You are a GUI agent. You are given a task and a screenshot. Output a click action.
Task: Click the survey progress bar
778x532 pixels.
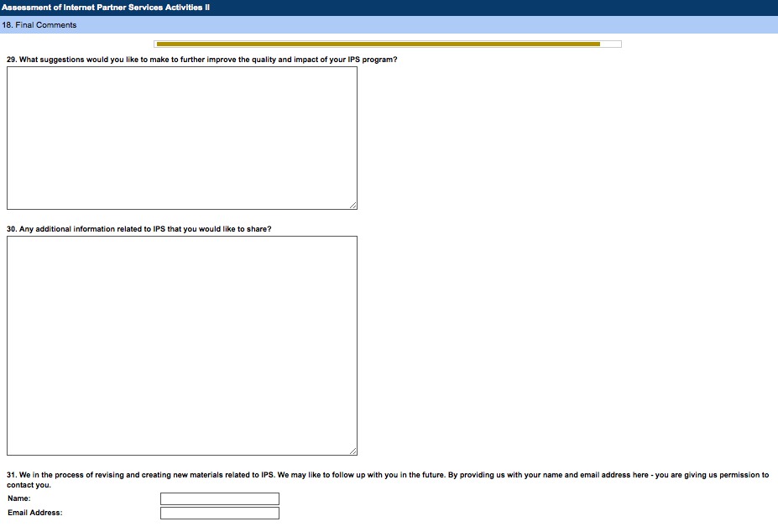tap(388, 44)
